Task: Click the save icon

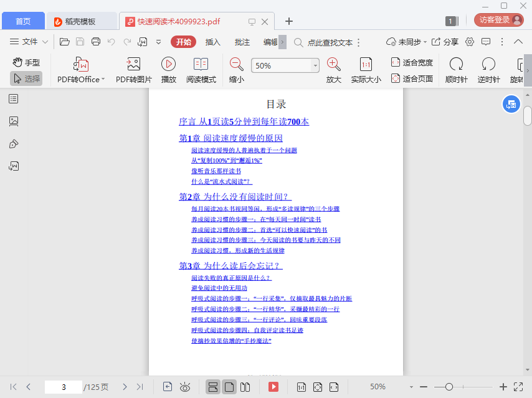Action: coord(80,42)
